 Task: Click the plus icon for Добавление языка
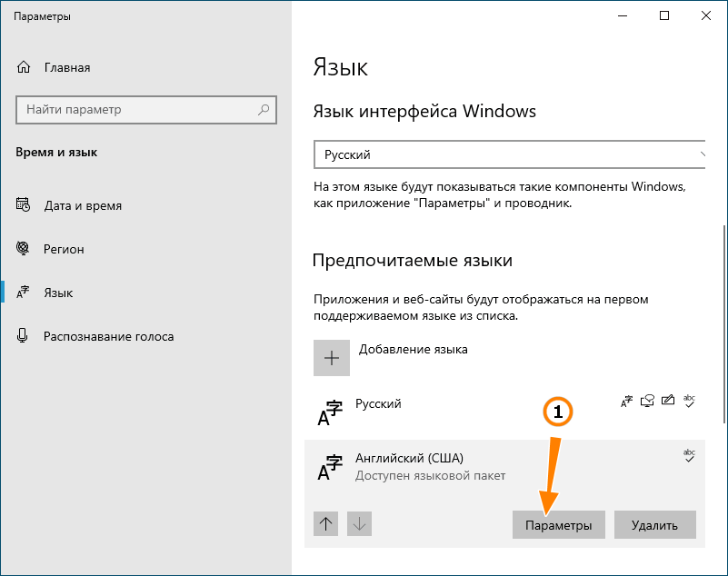click(332, 358)
